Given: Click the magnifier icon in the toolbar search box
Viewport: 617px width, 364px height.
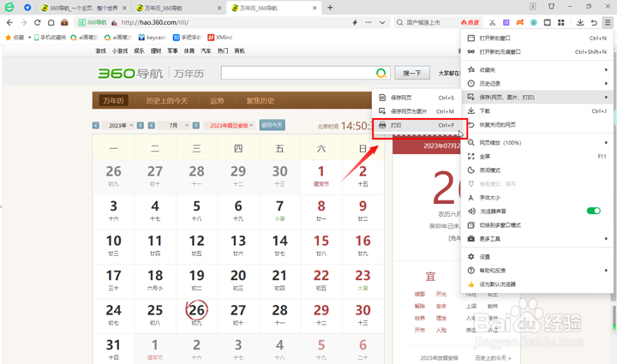Looking at the screenshot, I should [400, 22].
